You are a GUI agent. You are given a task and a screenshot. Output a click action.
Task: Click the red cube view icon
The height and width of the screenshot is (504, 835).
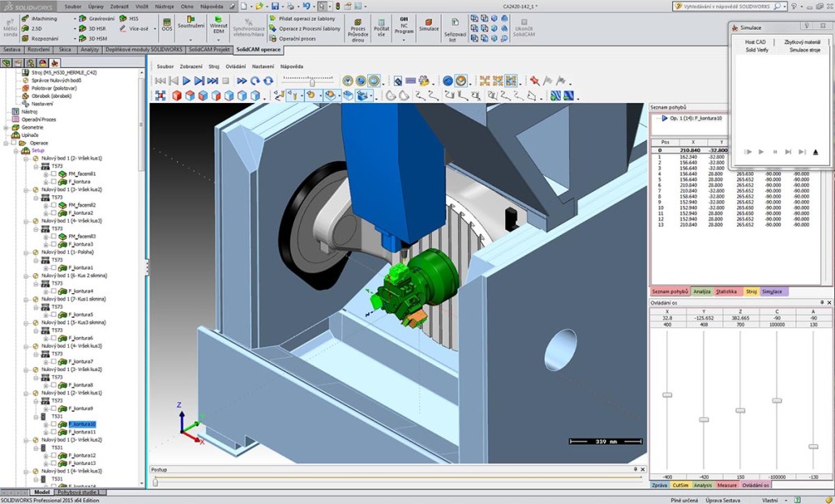tap(176, 96)
